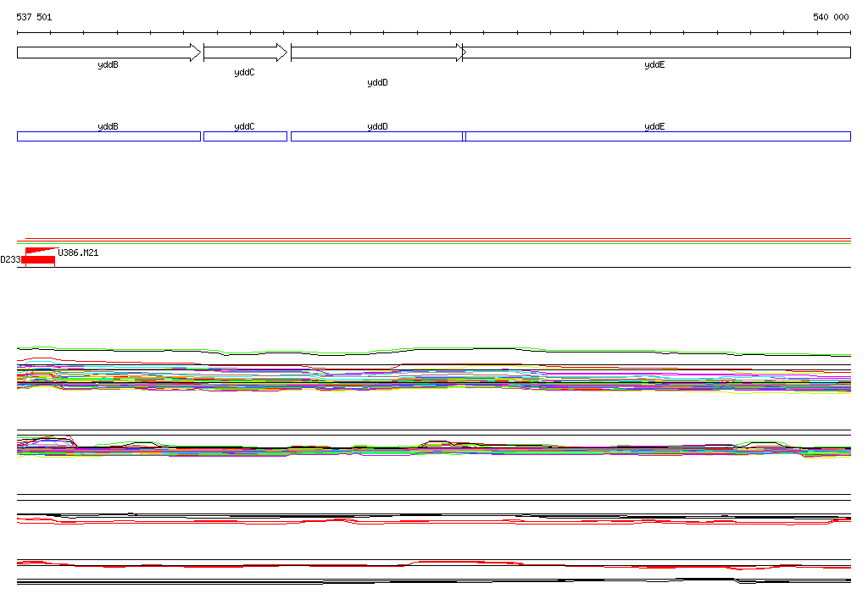Click the red horizontal line above U386.M21
Viewport: 868px width, 605px height.
pos(434,239)
